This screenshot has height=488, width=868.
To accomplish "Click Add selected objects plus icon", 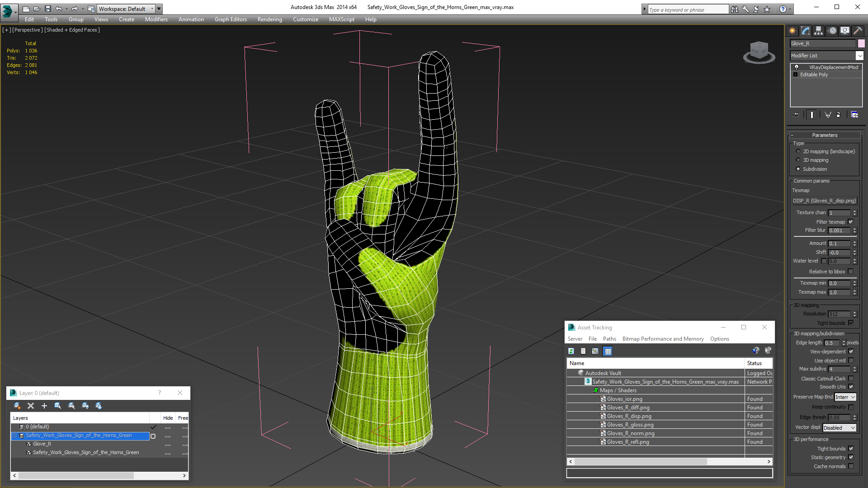I will point(44,406).
